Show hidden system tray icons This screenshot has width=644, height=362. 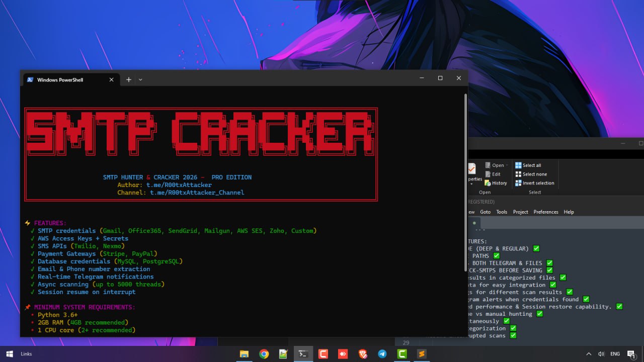click(589, 354)
